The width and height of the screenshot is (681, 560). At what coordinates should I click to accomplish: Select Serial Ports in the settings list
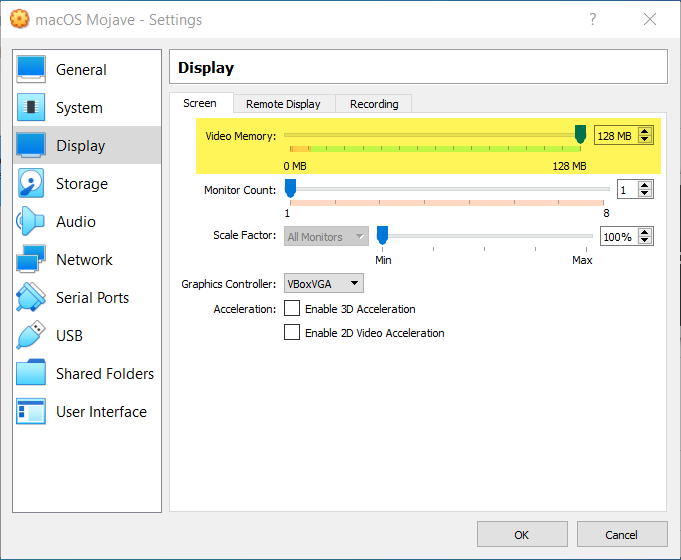click(x=87, y=297)
